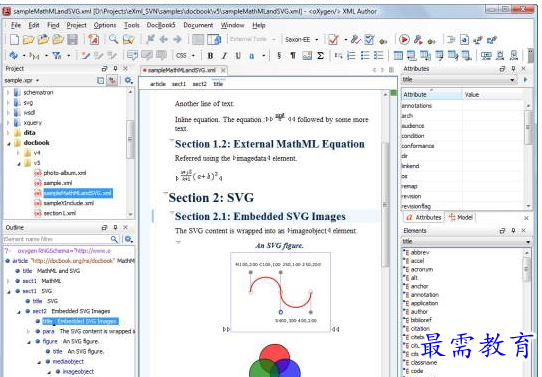Open the DocBook5 menu
The height and width of the screenshot is (377, 542).
(161, 25)
